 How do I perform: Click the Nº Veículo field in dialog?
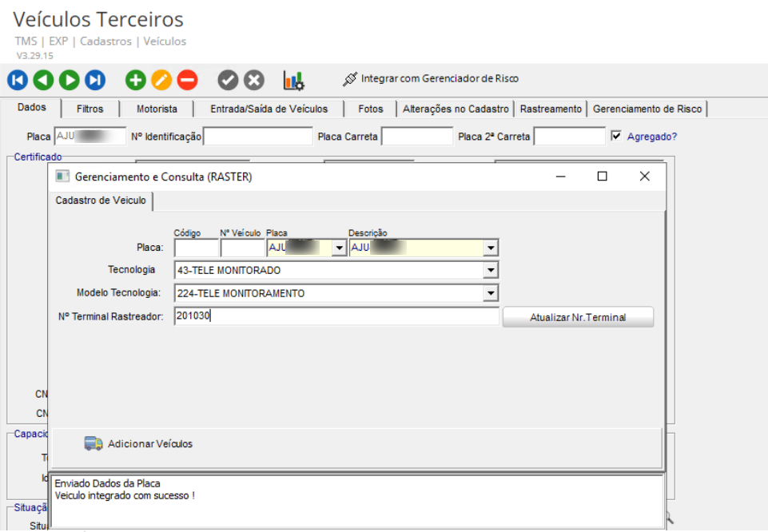[242, 248]
